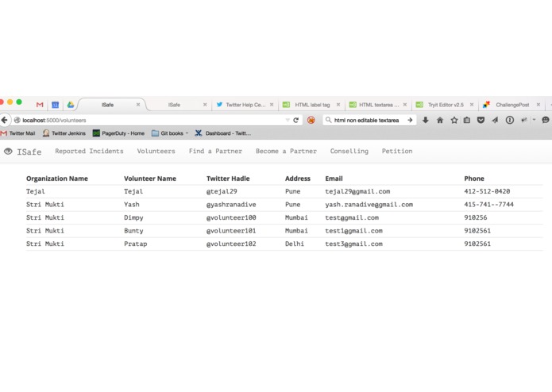
Task: Select the test3@gmail.com email cell
Action: point(353,244)
